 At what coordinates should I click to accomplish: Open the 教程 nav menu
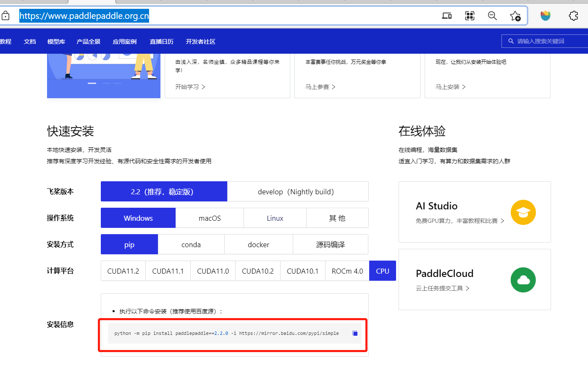5,42
